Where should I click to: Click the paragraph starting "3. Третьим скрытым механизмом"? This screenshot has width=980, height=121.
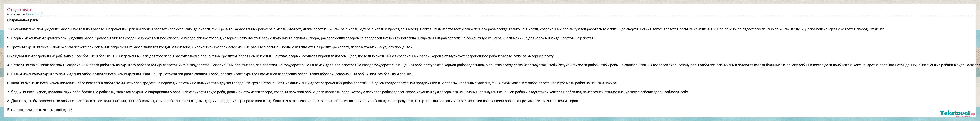click(210, 47)
